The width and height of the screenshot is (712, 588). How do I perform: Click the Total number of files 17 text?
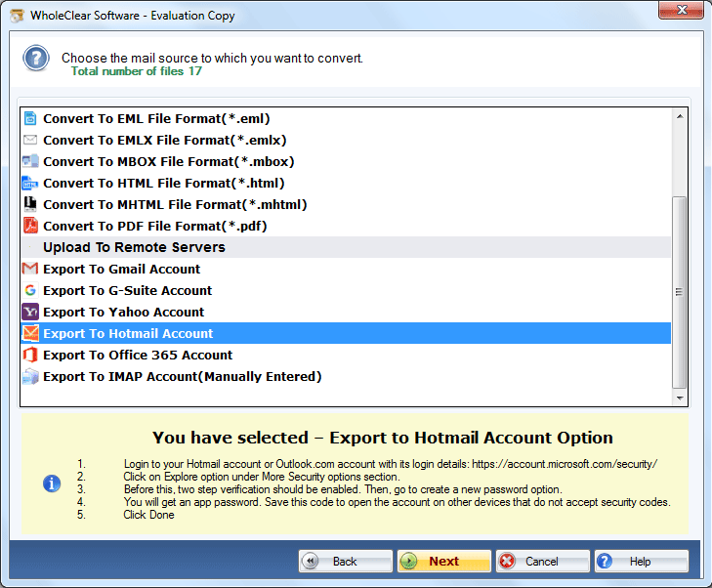tap(136, 71)
